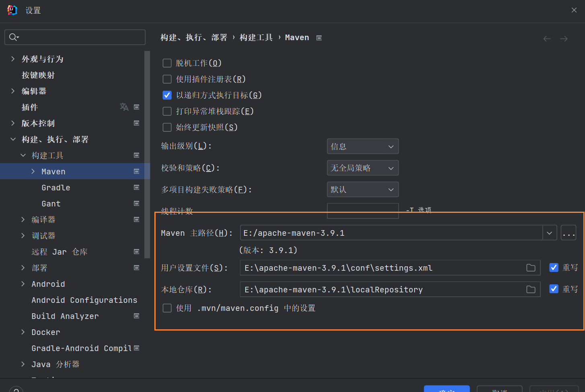Close the 设置 dialog window

[x=574, y=10]
